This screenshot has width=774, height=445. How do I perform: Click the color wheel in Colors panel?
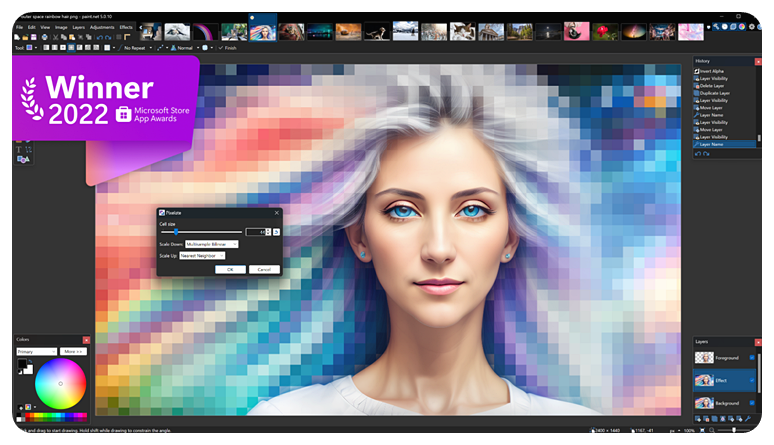coord(60,383)
